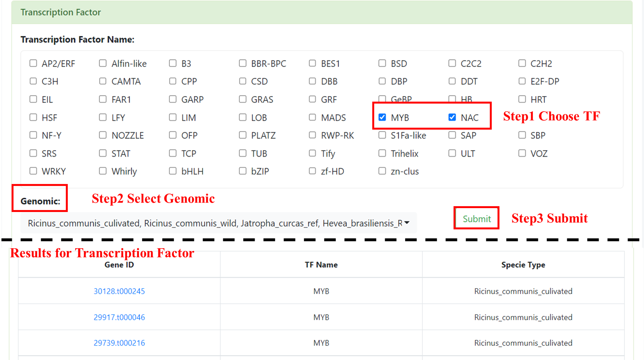Uncheck the MYB transcription factor checkbox
The height and width of the screenshot is (360, 644).
pos(382,117)
